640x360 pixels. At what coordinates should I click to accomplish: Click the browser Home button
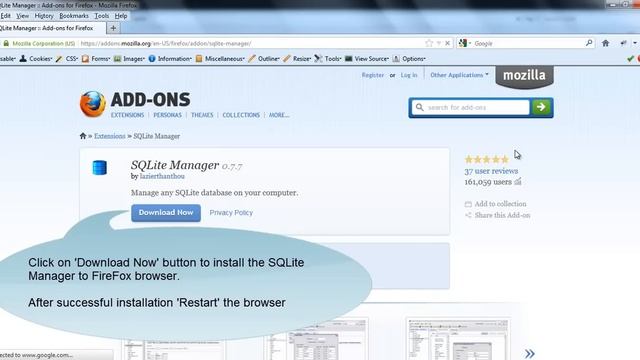(x=605, y=43)
